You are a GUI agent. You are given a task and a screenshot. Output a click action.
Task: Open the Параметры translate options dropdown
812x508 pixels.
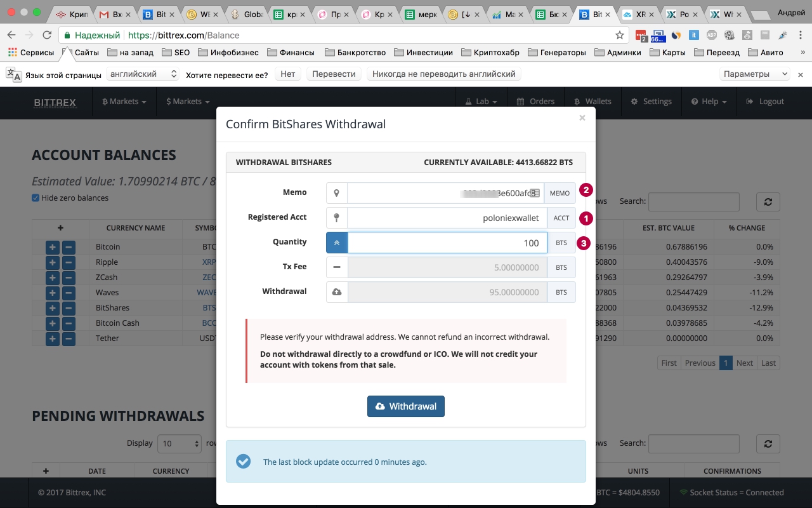(x=755, y=74)
